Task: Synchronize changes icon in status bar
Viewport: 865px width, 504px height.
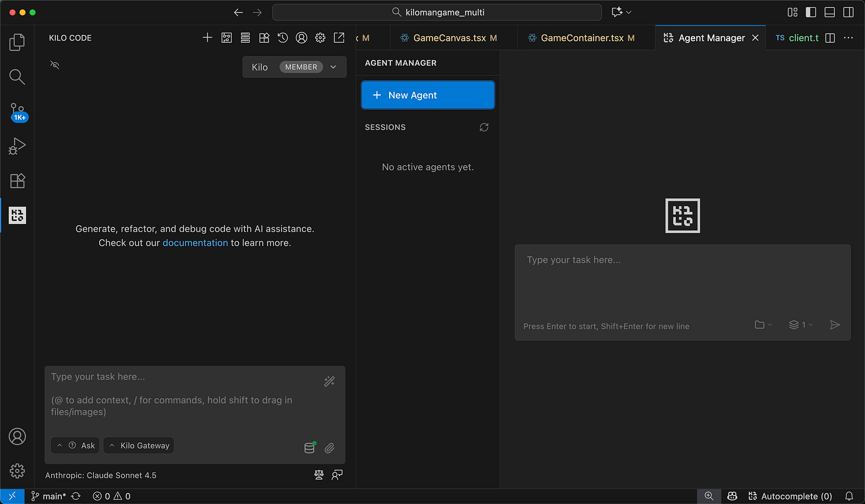Action: pos(76,496)
